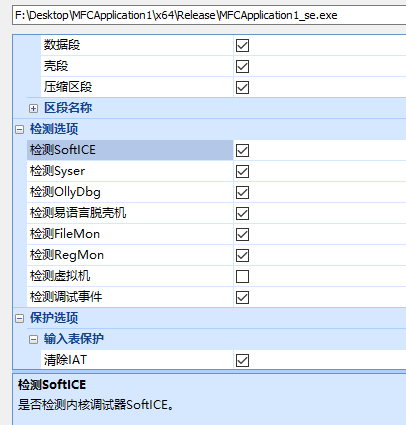The width and height of the screenshot is (406, 425).
Task: Disable 检测易语言脱壳机 checkbox
Action: (242, 213)
